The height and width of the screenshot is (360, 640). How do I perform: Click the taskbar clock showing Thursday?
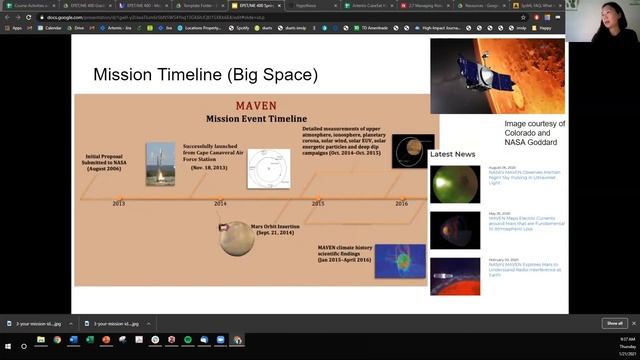627,346
